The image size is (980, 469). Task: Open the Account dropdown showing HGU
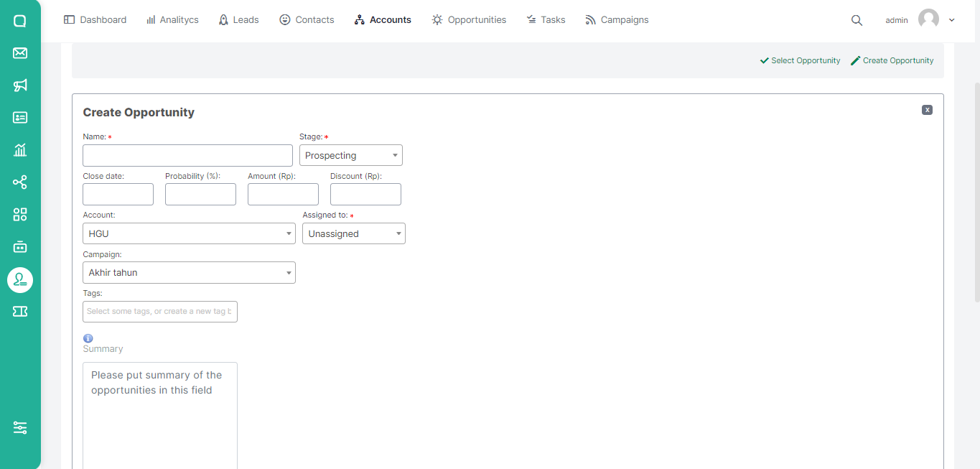[189, 233]
